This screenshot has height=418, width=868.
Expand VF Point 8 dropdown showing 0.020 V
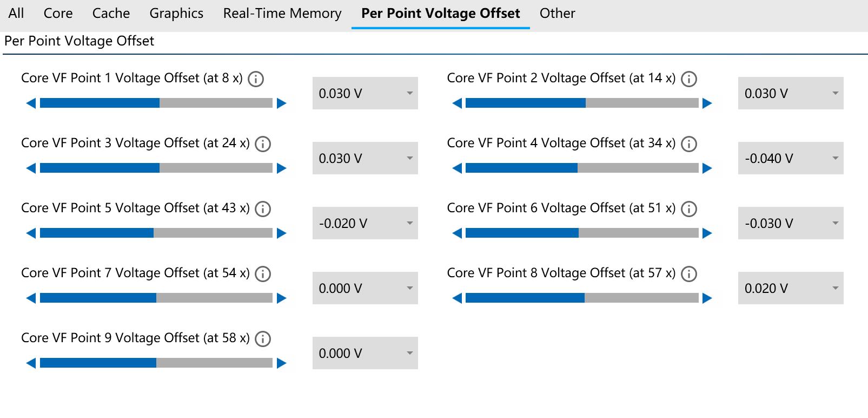[790, 288]
